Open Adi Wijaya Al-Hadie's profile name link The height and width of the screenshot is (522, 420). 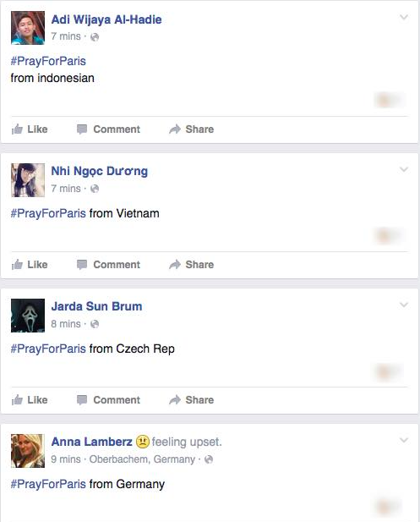tap(106, 19)
